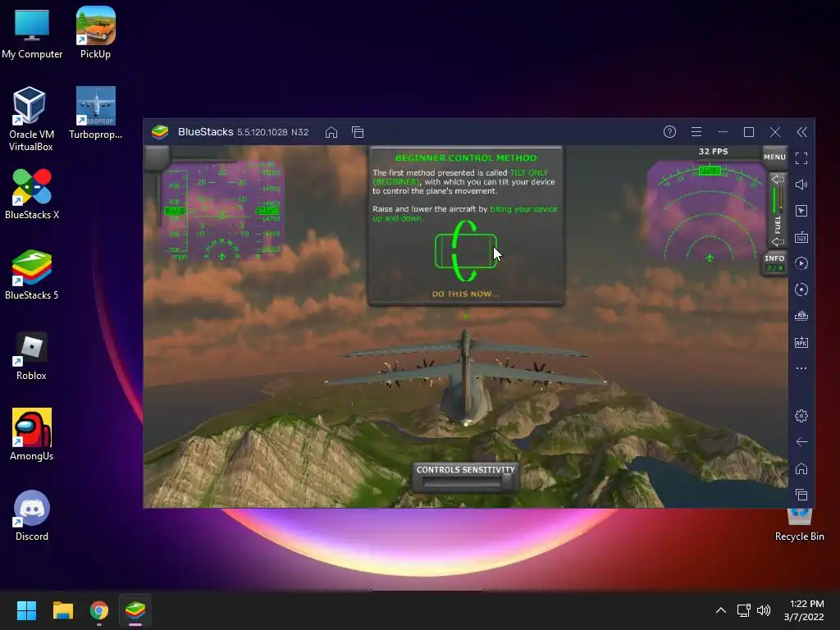The image size is (840, 630).
Task: Select the Oracle VM VirtualBox shortcut
Action: (x=31, y=119)
